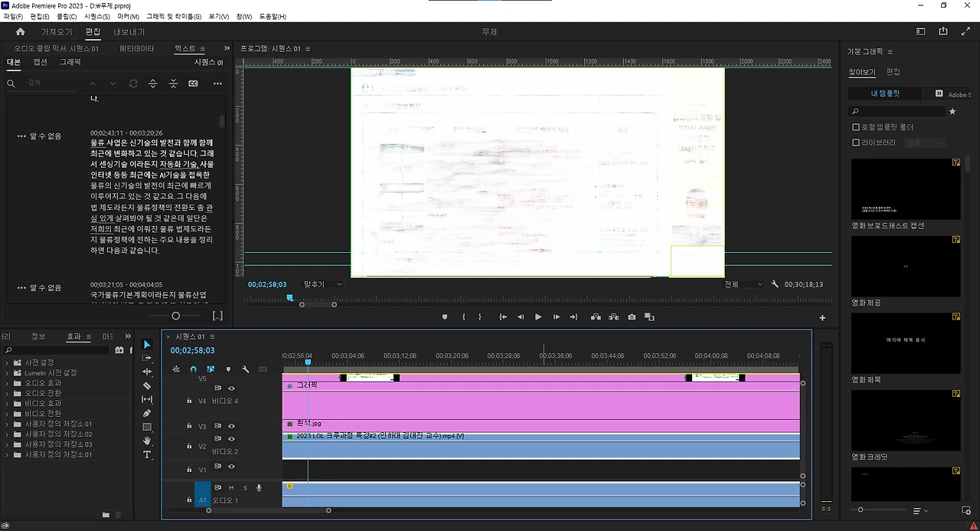Click Export Frame camera icon

632,317
